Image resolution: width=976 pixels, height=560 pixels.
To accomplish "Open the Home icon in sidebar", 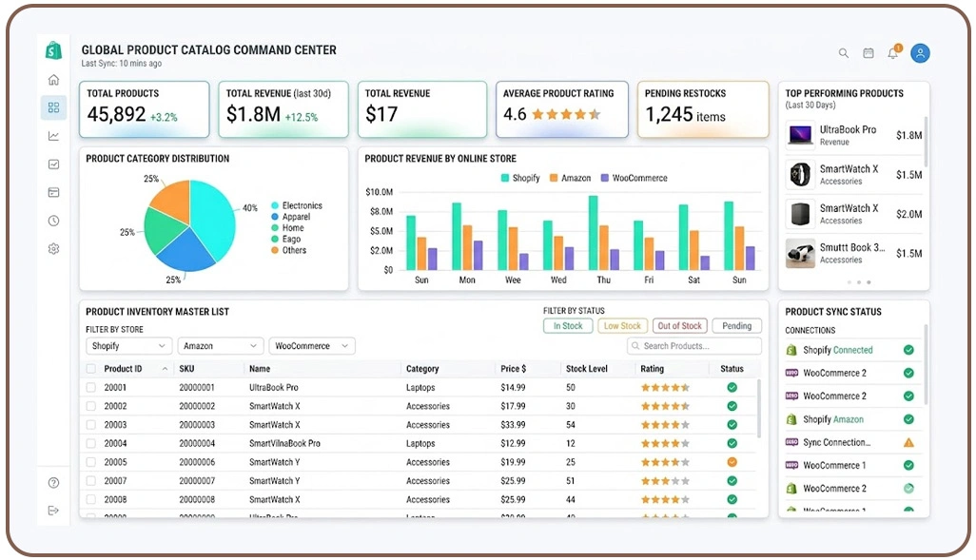I will click(53, 80).
